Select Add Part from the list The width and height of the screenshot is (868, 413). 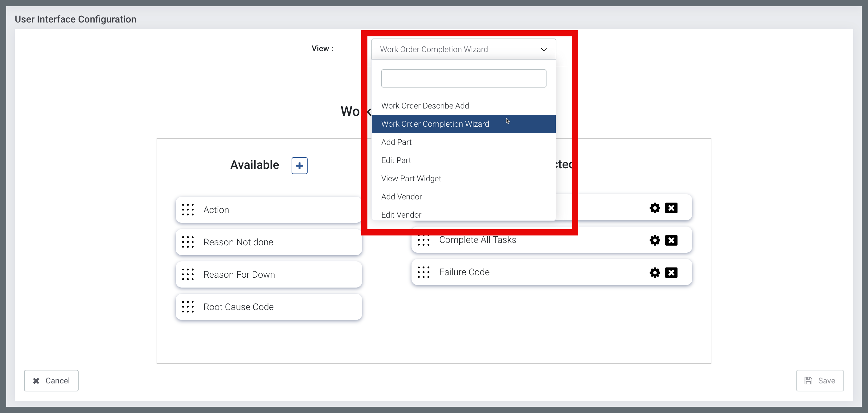click(396, 142)
